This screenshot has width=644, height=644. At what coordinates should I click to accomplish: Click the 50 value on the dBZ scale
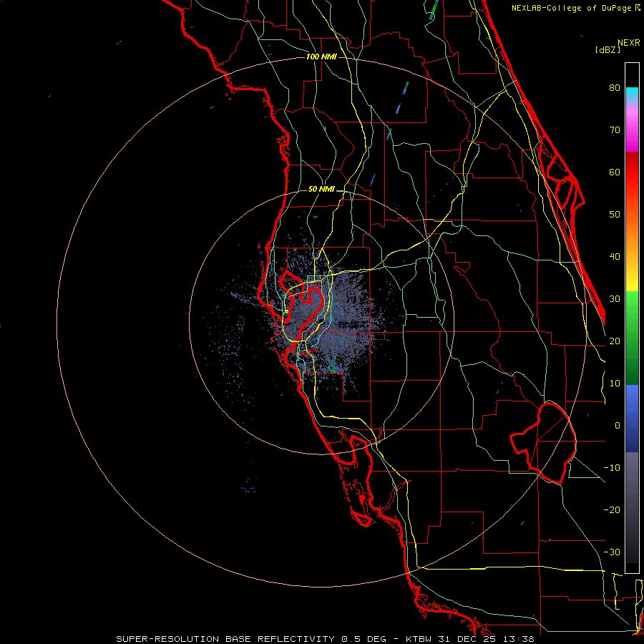pyautogui.click(x=615, y=215)
